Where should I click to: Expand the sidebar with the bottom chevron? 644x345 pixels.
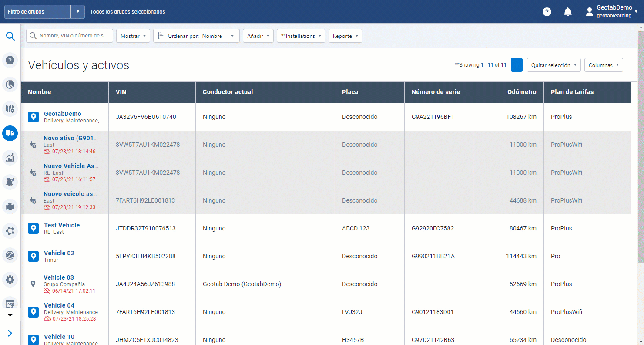(10, 333)
